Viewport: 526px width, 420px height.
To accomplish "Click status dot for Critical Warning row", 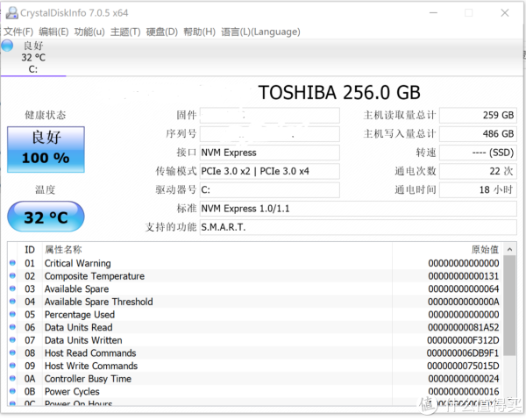I will point(12,263).
